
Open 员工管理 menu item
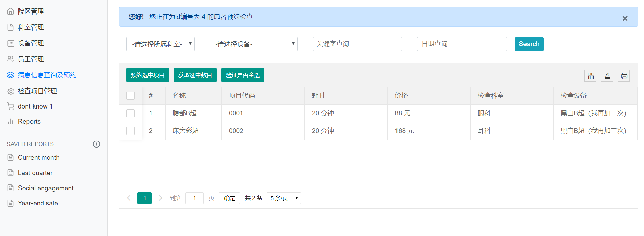[31, 59]
